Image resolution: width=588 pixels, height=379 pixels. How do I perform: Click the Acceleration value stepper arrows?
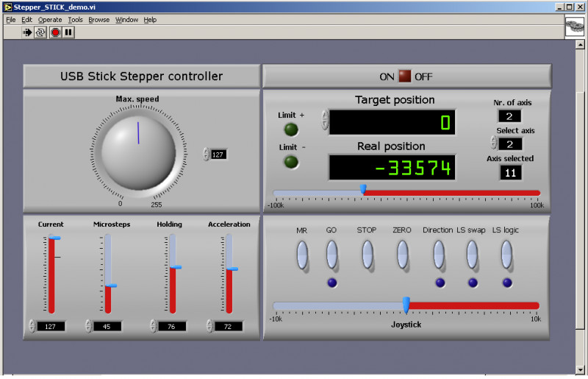coord(209,326)
